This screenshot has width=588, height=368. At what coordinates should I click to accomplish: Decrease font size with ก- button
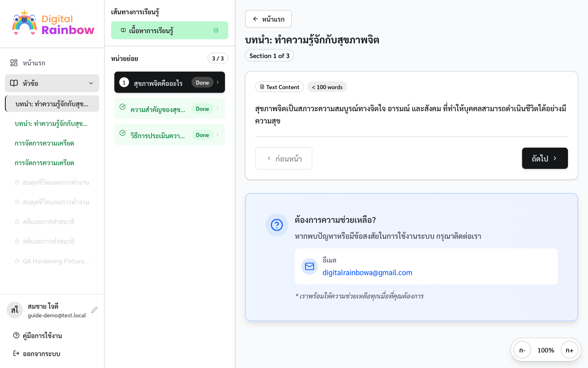tap(522, 350)
